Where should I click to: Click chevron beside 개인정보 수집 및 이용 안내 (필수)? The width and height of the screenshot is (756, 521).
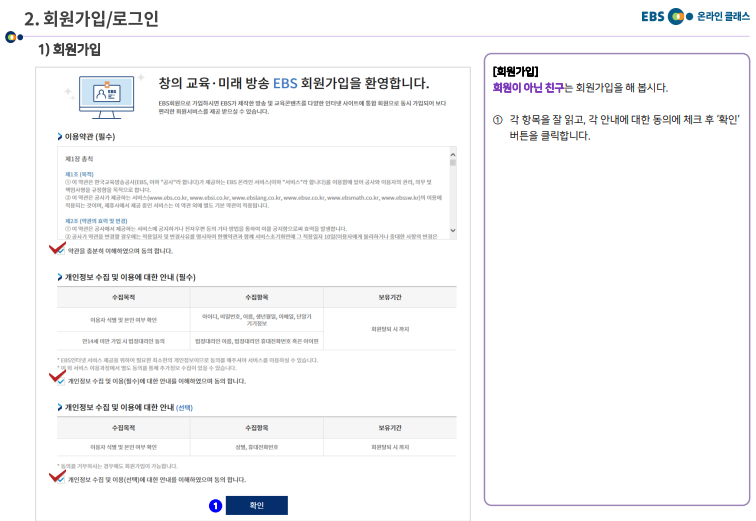coord(60,277)
